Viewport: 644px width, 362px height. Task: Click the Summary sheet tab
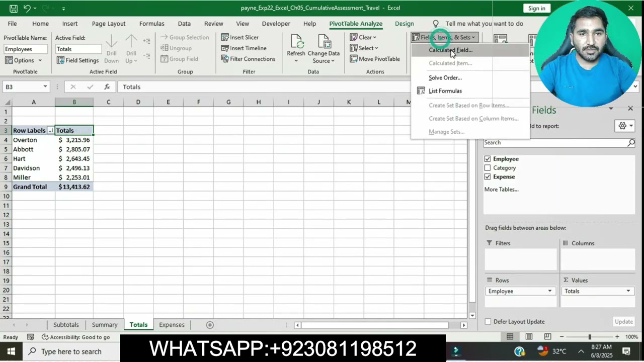click(104, 325)
